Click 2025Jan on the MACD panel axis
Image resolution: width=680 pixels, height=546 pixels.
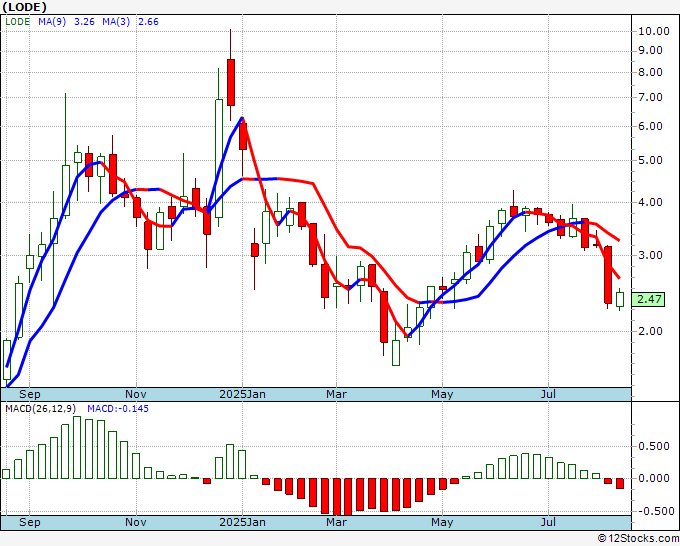tap(242, 522)
